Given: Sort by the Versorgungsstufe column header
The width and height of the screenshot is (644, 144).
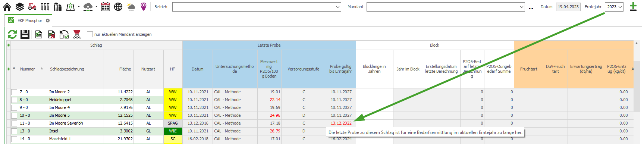Looking at the screenshot, I should (x=303, y=69).
